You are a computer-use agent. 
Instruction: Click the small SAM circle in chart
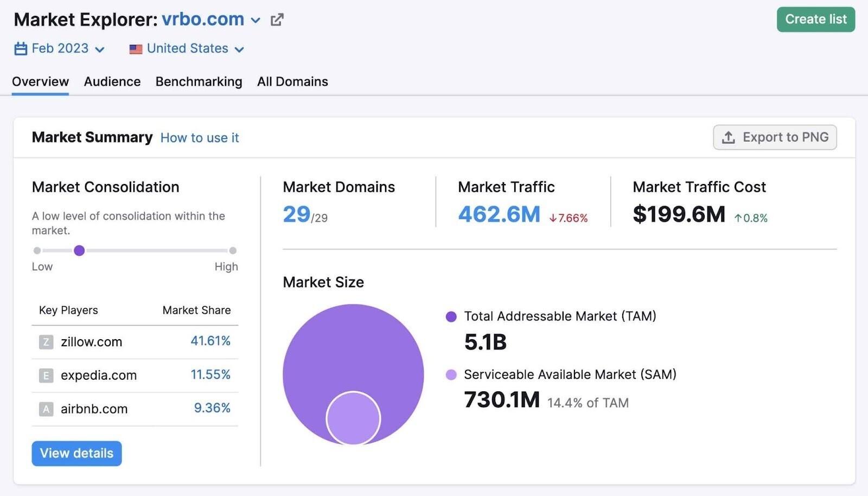point(353,418)
